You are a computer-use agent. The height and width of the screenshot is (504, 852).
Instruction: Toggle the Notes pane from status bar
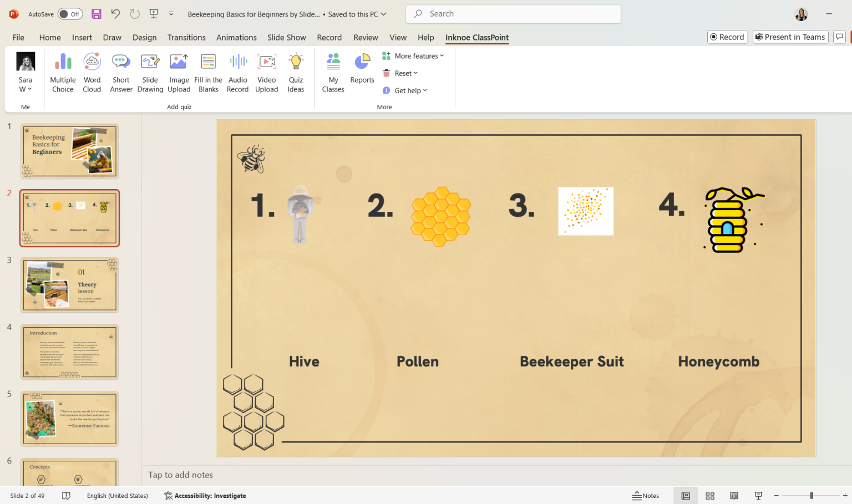click(x=646, y=495)
